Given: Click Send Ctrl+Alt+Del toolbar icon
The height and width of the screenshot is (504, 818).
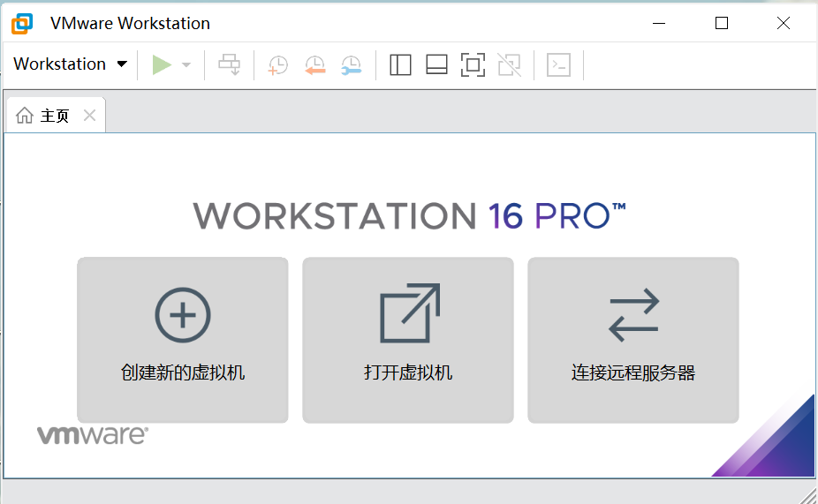Looking at the screenshot, I should click(229, 65).
